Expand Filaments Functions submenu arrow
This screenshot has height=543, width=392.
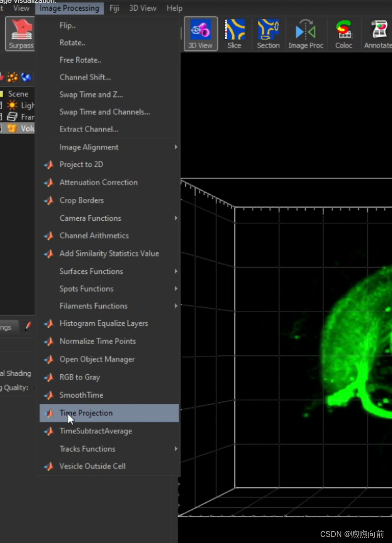click(176, 306)
